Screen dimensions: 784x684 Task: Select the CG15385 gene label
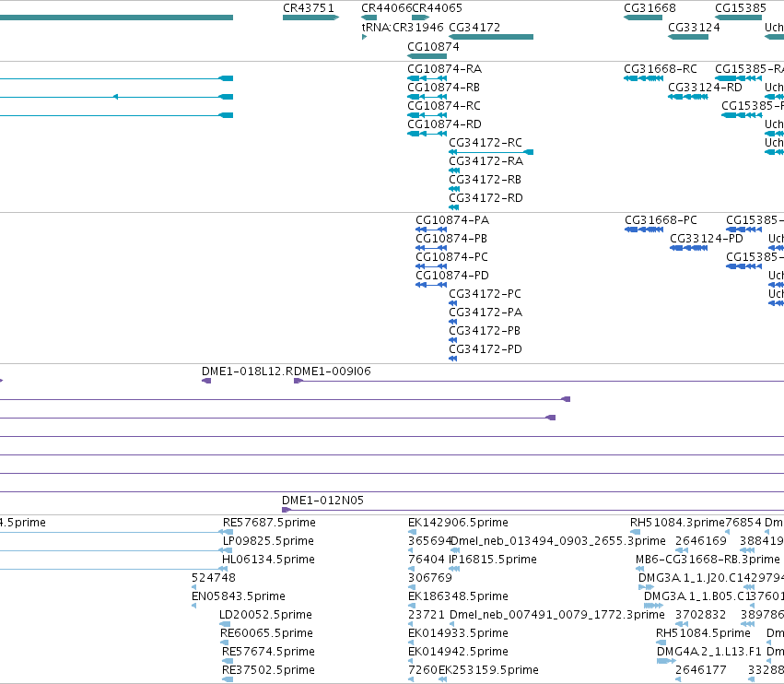click(741, 8)
